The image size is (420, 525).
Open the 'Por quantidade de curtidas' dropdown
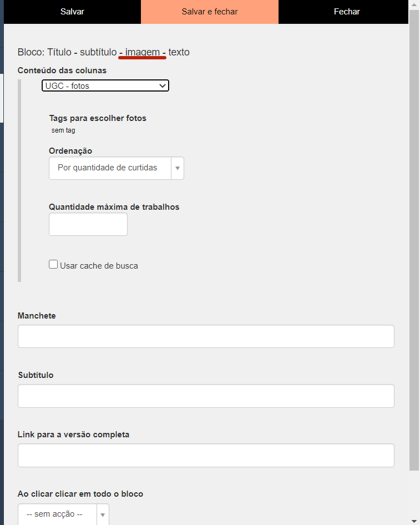pos(110,168)
